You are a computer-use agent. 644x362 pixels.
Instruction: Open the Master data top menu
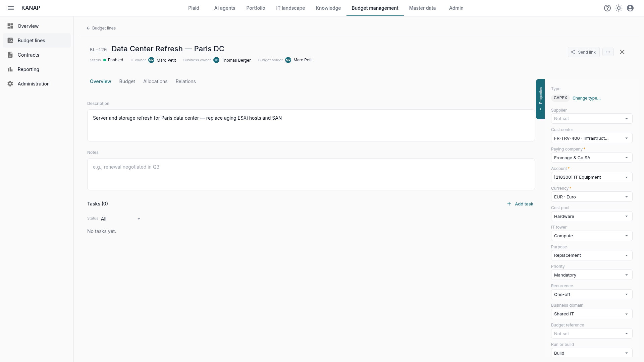[422, 8]
